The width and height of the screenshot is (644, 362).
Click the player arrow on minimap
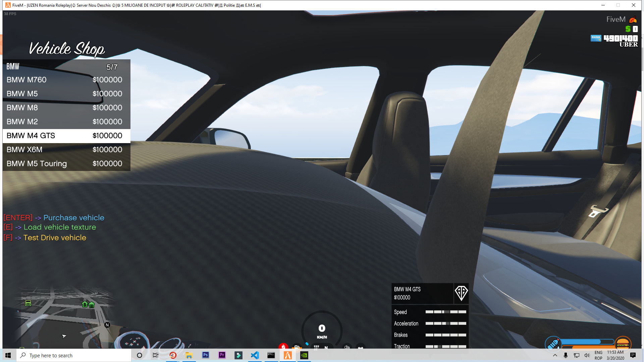[64, 336]
